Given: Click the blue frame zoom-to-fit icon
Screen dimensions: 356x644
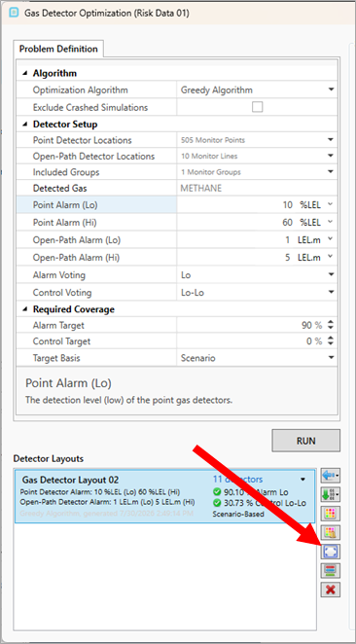Looking at the screenshot, I should click(330, 552).
